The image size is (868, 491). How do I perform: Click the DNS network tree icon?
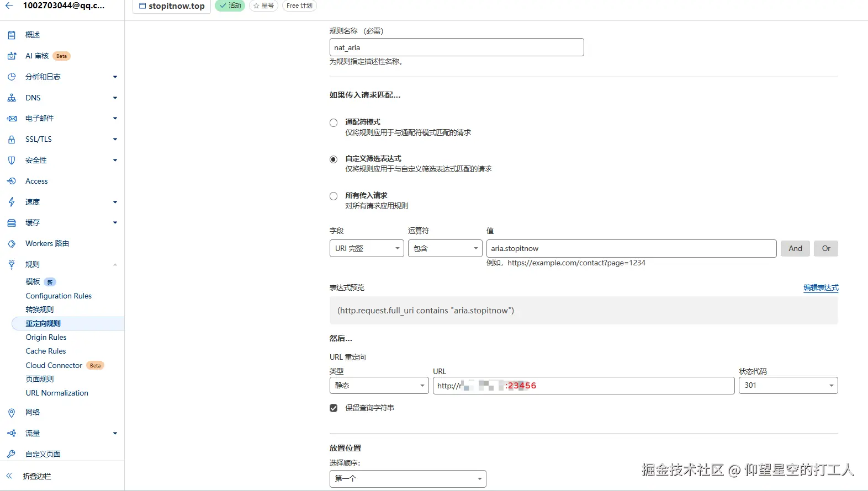click(x=12, y=98)
